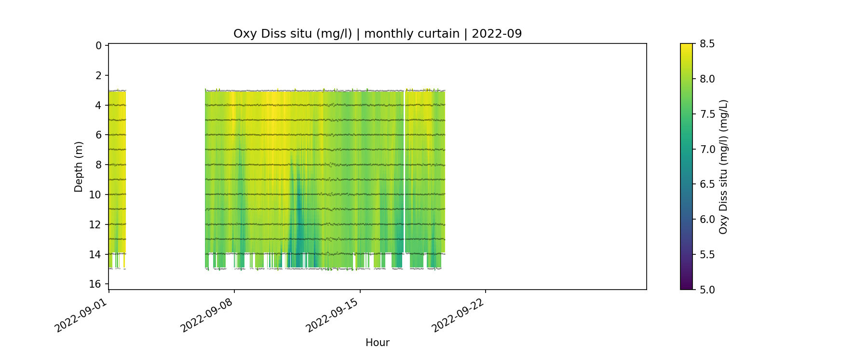
Task: Click the 6.0 colorbar tick label
Action: [x=707, y=220]
